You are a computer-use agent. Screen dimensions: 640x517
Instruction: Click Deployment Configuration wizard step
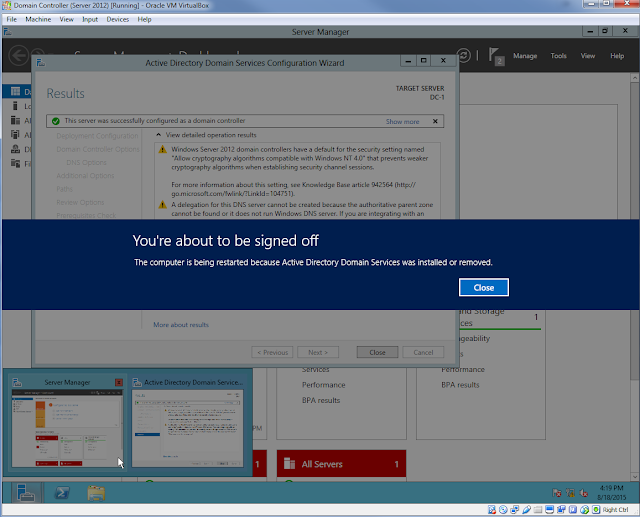pos(97,136)
